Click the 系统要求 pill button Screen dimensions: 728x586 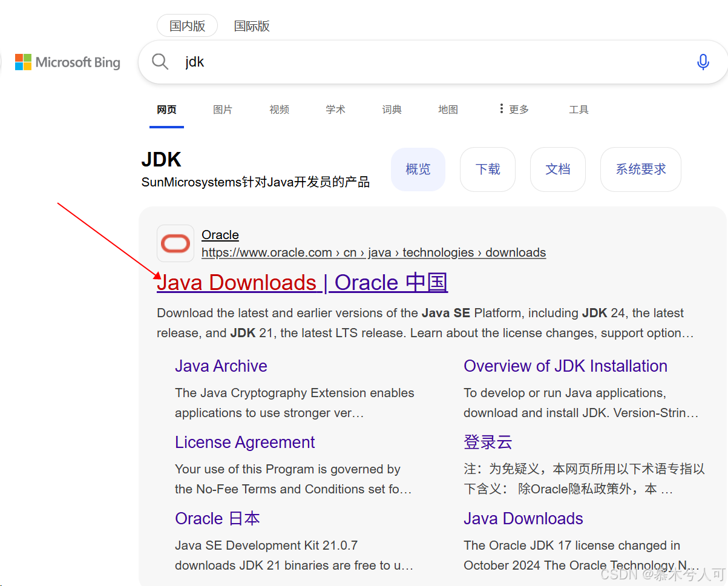coord(641,170)
